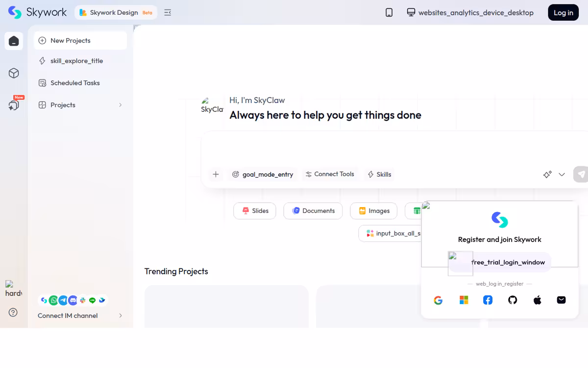The image size is (588, 368).
Task: Select the Skywork channel icon in IM row
Action: tap(44, 300)
